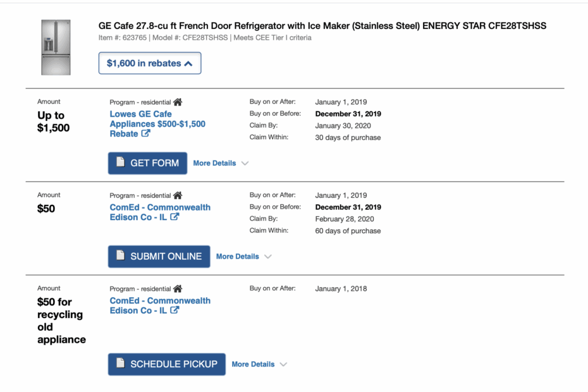The height and width of the screenshot is (392, 588).
Task: Click the GET FORM button
Action: tap(147, 162)
